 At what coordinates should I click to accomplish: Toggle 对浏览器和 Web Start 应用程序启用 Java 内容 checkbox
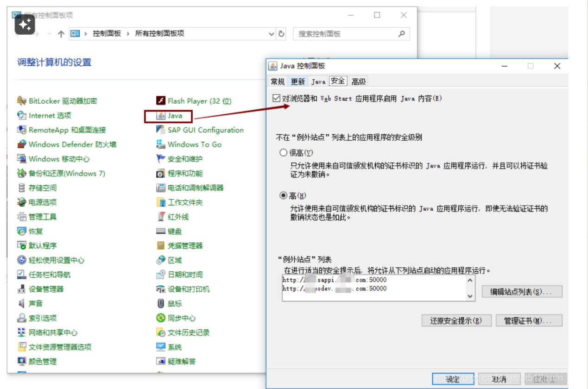277,98
